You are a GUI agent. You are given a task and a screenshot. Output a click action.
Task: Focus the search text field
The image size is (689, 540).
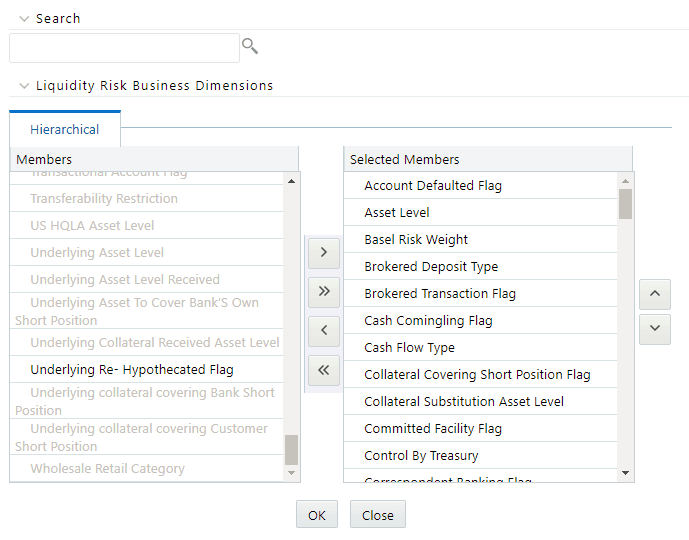124,48
